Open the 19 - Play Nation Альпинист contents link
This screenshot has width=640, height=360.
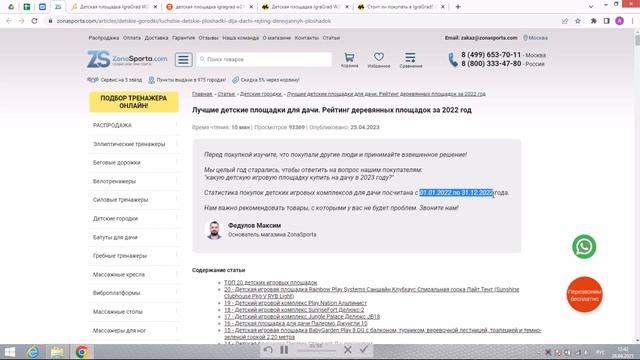point(295,303)
